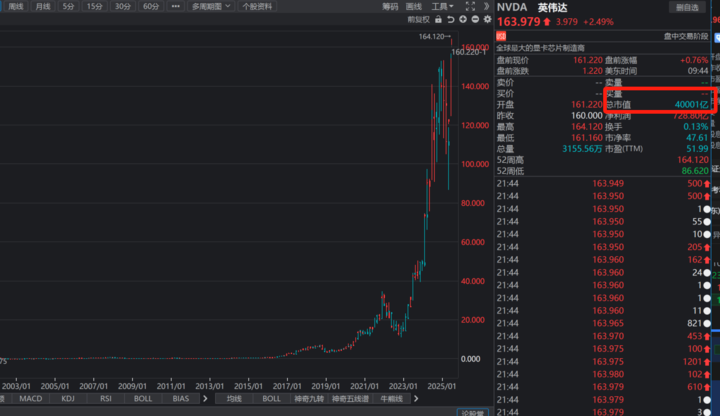Screen dimensions: 720x416
Task: Expand more indicators arrow after BIAS
Action: [x=205, y=399]
